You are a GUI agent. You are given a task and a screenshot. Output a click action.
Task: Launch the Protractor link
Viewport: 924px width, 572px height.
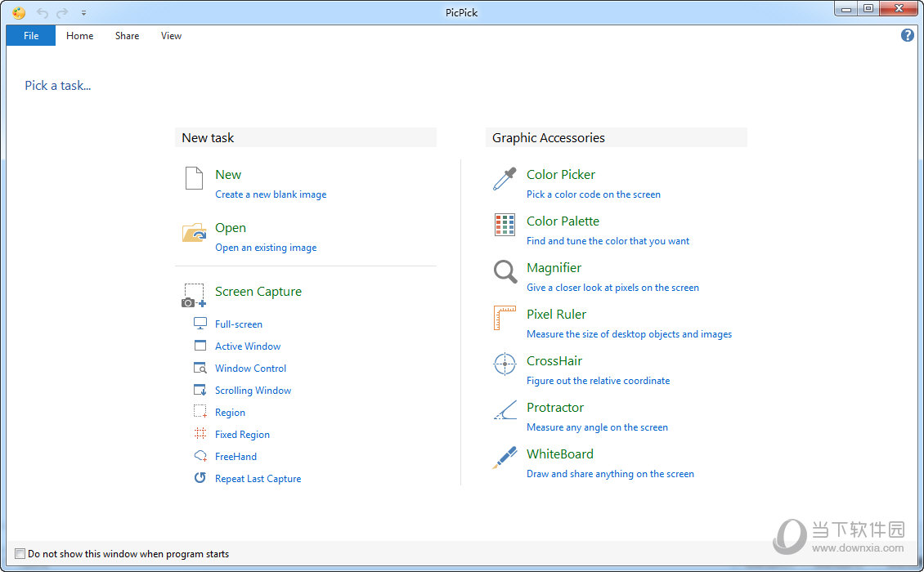[x=555, y=407]
